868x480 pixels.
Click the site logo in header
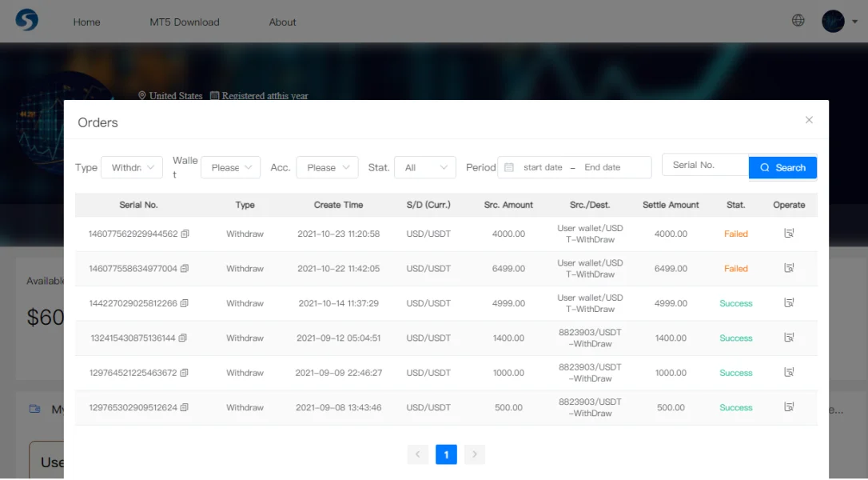26,21
